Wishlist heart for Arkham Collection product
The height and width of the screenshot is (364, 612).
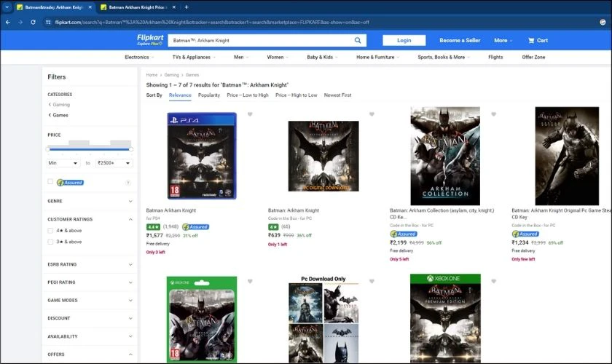click(494, 114)
